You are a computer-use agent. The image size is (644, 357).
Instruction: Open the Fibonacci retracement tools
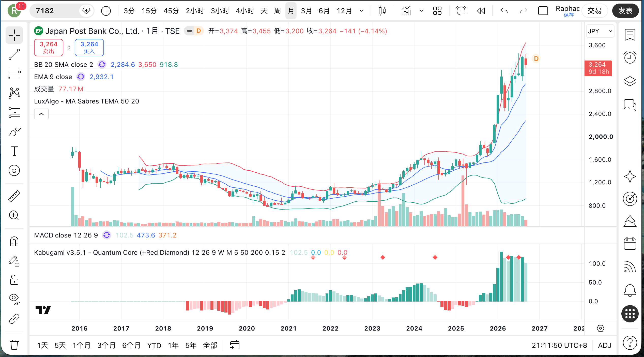point(14,74)
